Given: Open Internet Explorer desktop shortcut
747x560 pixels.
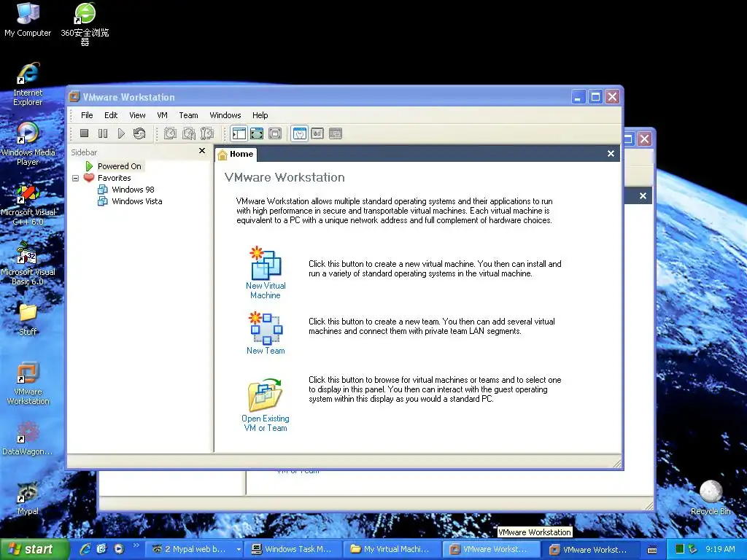Looking at the screenshot, I should 28,84.
